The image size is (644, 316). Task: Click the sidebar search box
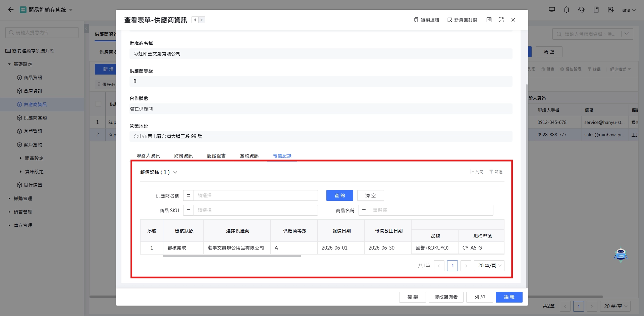click(x=42, y=33)
